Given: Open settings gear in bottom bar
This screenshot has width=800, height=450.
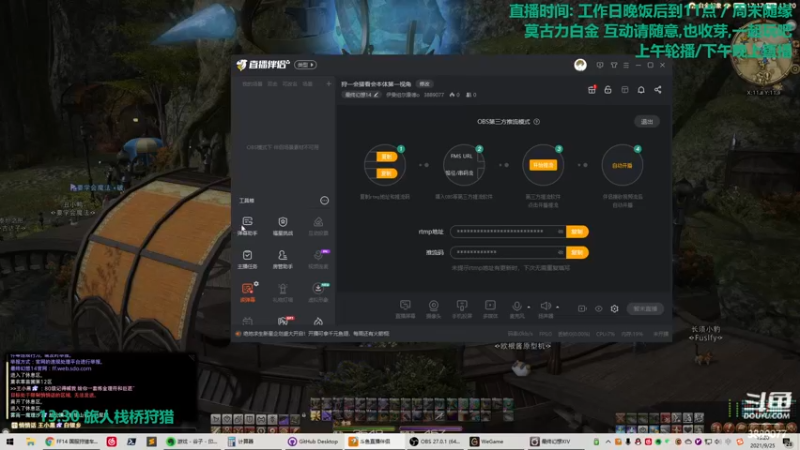Looking at the screenshot, I should (x=615, y=309).
